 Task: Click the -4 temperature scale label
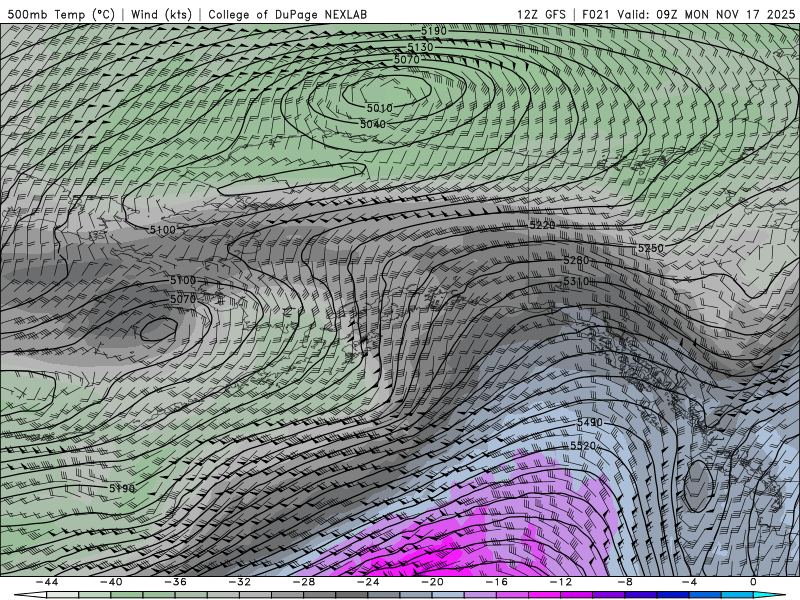click(x=689, y=582)
